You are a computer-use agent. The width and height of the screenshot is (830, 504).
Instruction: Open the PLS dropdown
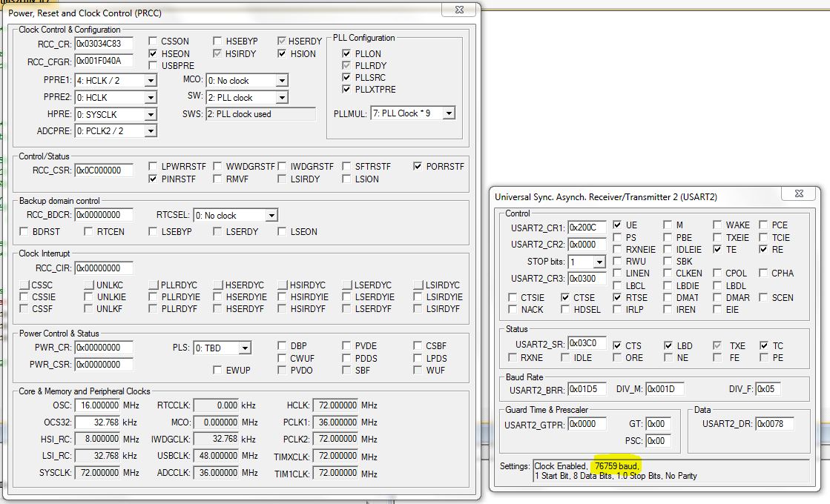pos(244,348)
